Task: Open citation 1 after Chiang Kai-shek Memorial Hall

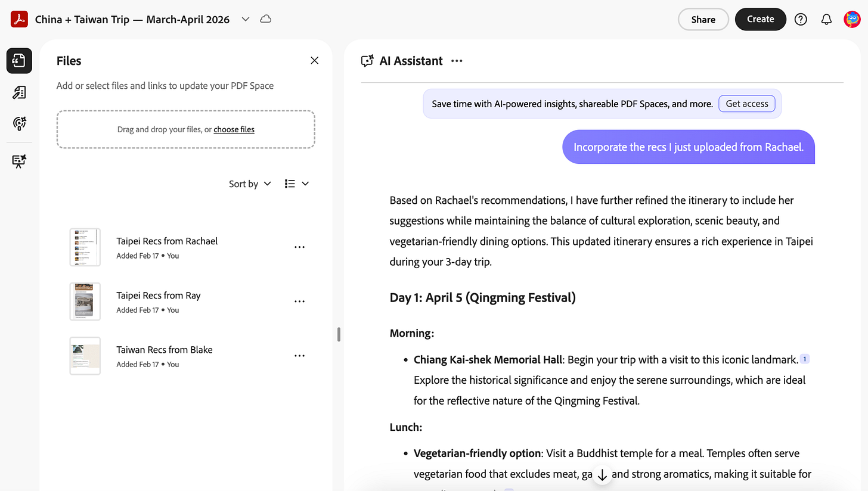Action: (805, 359)
